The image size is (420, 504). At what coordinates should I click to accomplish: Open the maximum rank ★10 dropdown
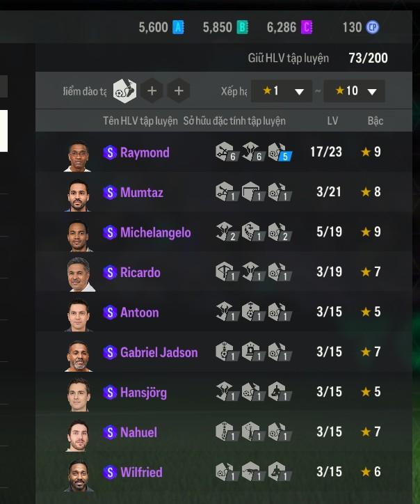click(x=354, y=91)
